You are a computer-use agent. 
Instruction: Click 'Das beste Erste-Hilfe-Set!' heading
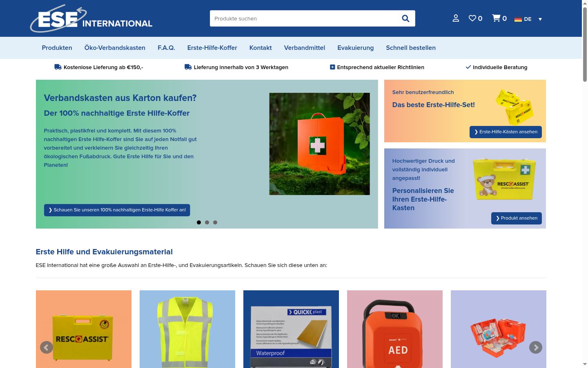pyautogui.click(x=434, y=105)
